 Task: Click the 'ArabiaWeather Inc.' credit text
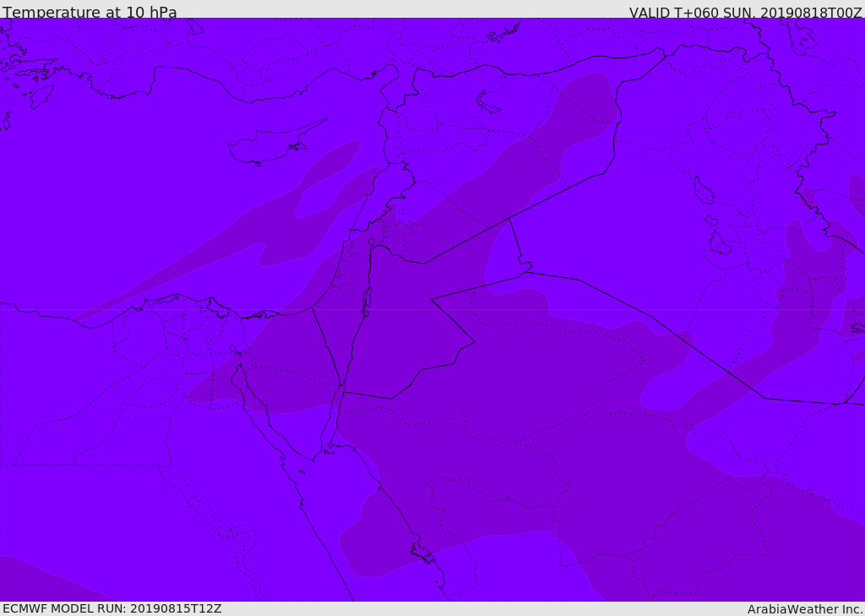click(805, 609)
